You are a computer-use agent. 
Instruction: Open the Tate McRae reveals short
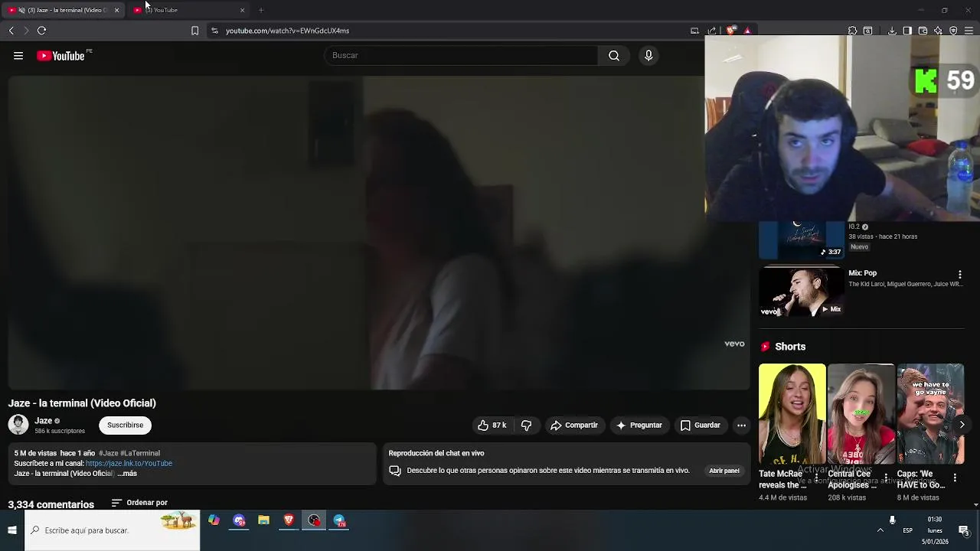(x=792, y=414)
